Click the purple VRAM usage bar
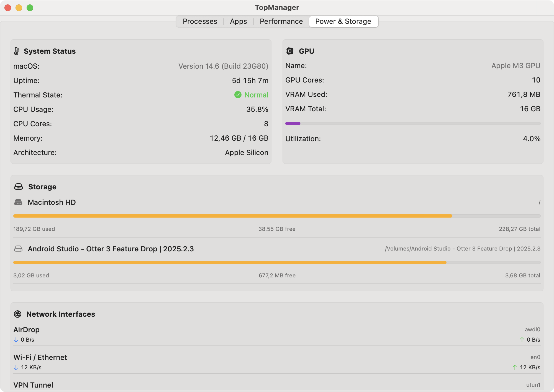554x392 pixels. 293,123
